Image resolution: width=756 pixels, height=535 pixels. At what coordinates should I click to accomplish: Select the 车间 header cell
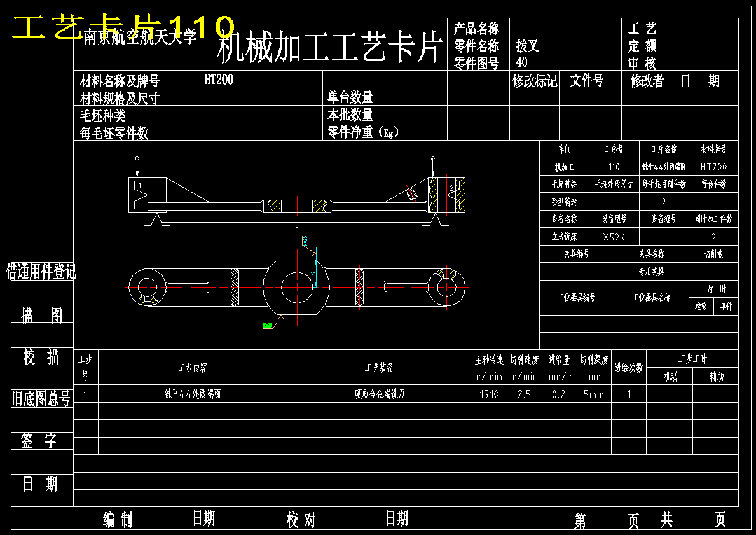coord(564,149)
